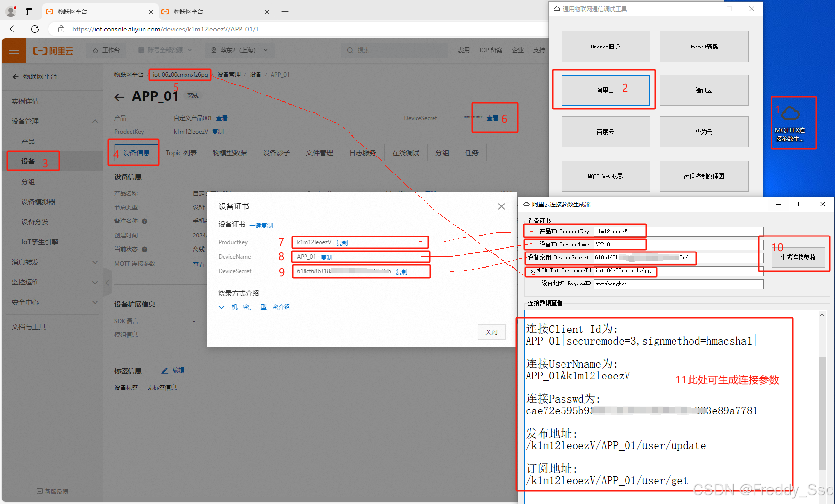The width and height of the screenshot is (835, 504).
Task: Open the ICP 备案 top menu
Action: [491, 50]
